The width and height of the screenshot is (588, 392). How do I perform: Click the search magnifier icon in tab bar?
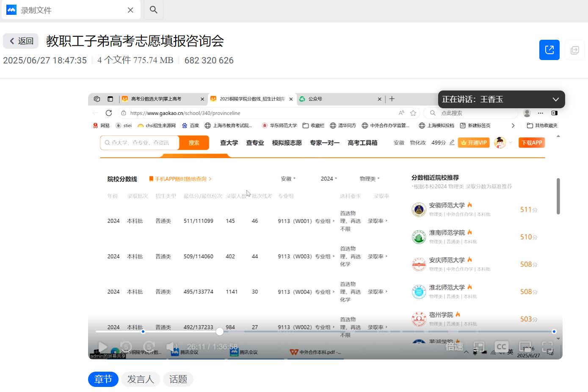click(154, 10)
